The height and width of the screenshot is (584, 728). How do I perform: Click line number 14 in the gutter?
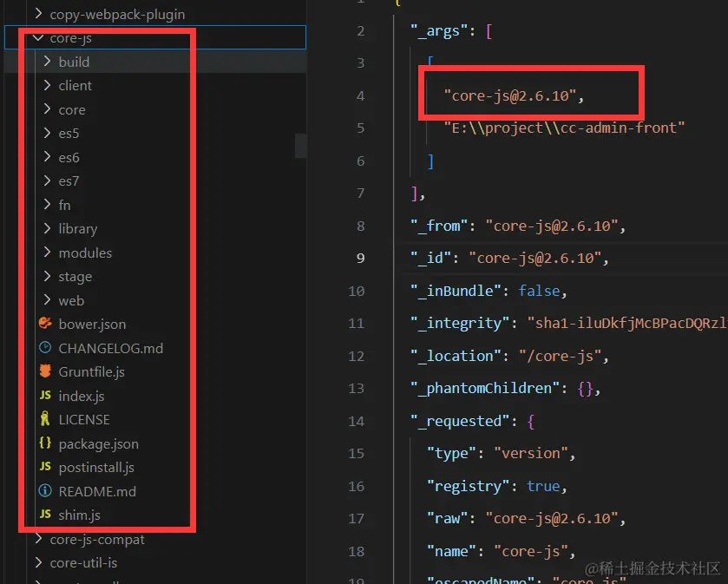click(x=356, y=421)
